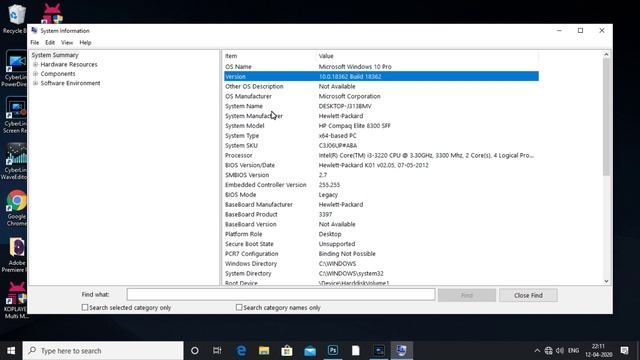Enable Search selected category only checkbox
The image size is (640, 360).
pyautogui.click(x=85, y=307)
